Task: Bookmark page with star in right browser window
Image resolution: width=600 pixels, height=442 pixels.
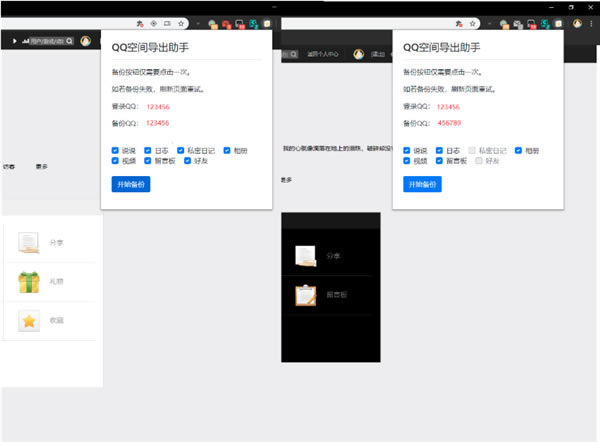Action: point(473,24)
